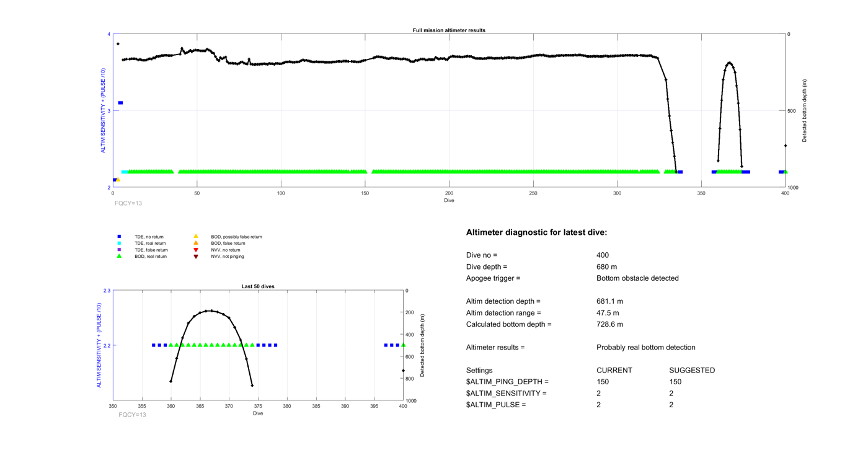Screen dimensions: 868x450
Task: Click 'NVV, not pinging' legend label
Action: pyautogui.click(x=228, y=257)
